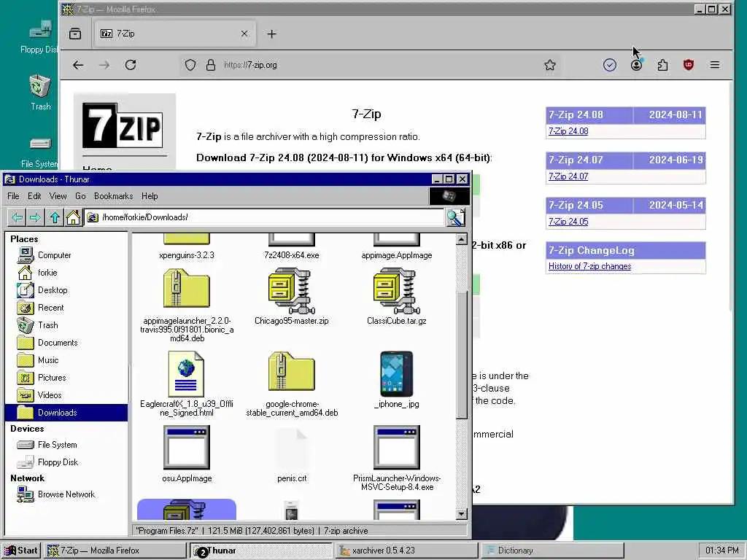
Task: Click the Start button
Action: (x=21, y=551)
